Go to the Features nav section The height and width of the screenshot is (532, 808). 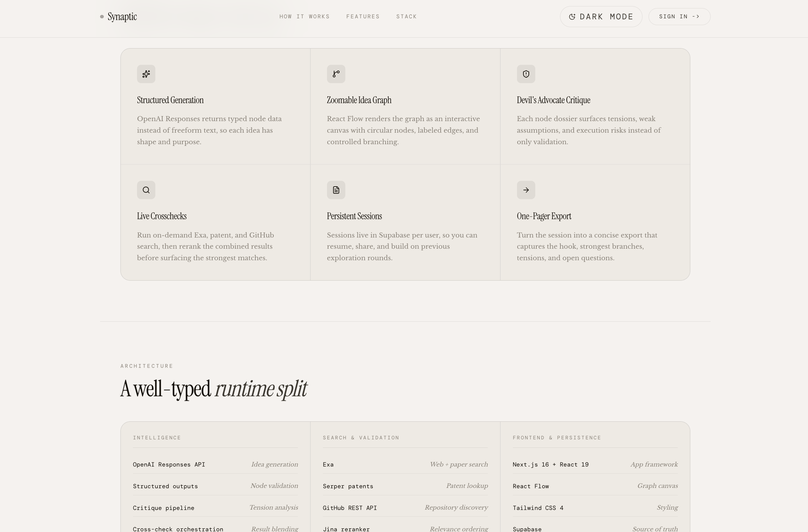click(x=363, y=17)
